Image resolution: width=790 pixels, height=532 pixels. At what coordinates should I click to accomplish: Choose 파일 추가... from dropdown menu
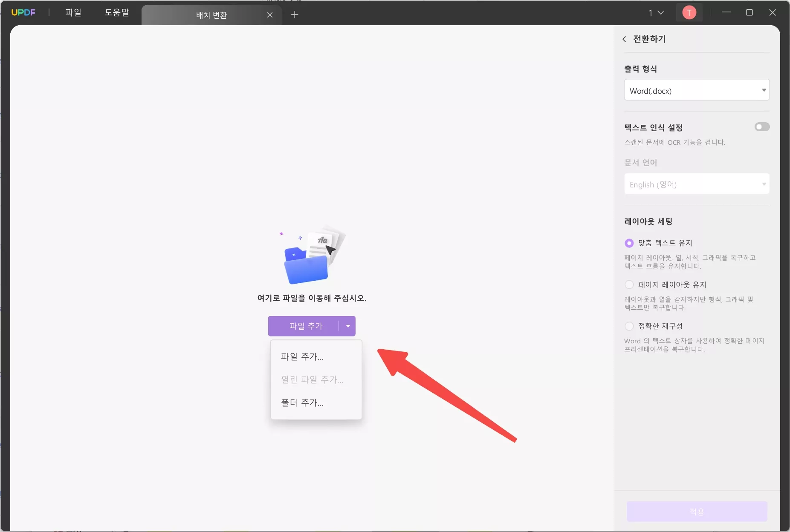coord(316,357)
